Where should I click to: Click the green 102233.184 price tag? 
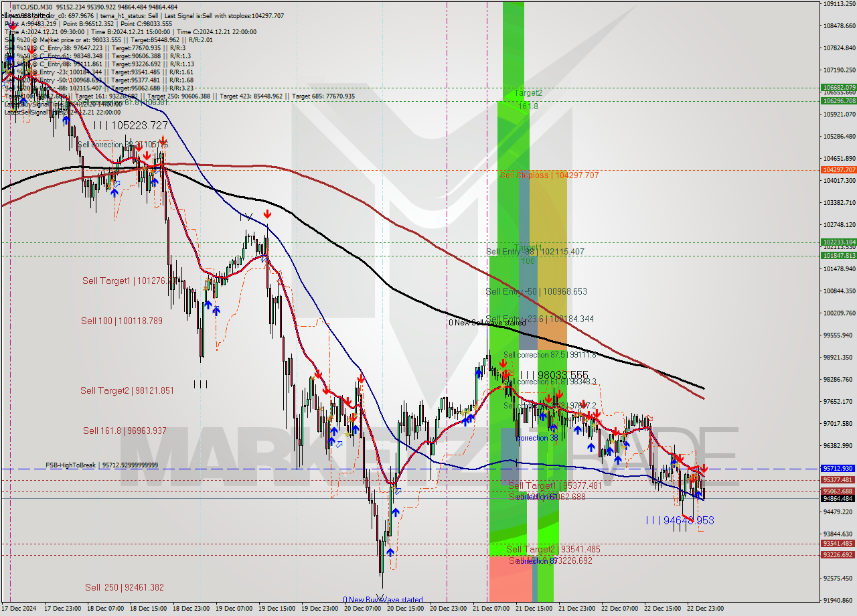click(x=838, y=242)
